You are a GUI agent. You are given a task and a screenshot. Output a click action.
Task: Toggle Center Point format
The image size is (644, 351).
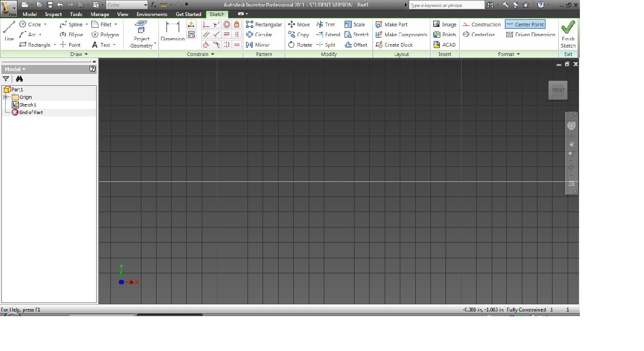525,24
